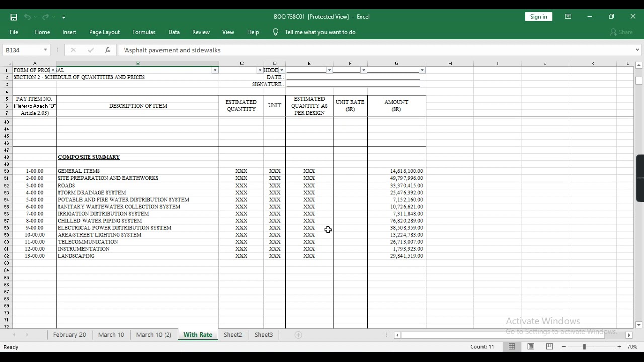644x362 pixels.
Task: Click the Name Box showing B134
Action: click(22, 50)
